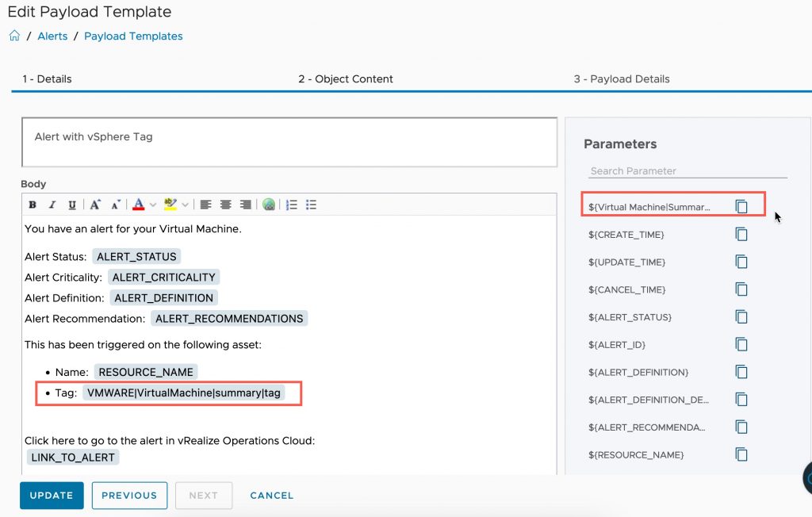The image size is (812, 517).
Task: Click 'You have an alert' body line
Action: click(x=133, y=228)
